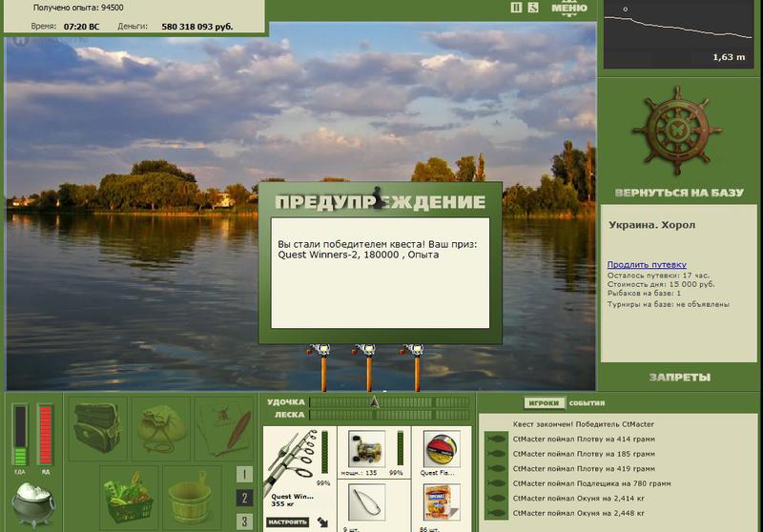Click the left fishing rod on the water

pyautogui.click(x=322, y=368)
